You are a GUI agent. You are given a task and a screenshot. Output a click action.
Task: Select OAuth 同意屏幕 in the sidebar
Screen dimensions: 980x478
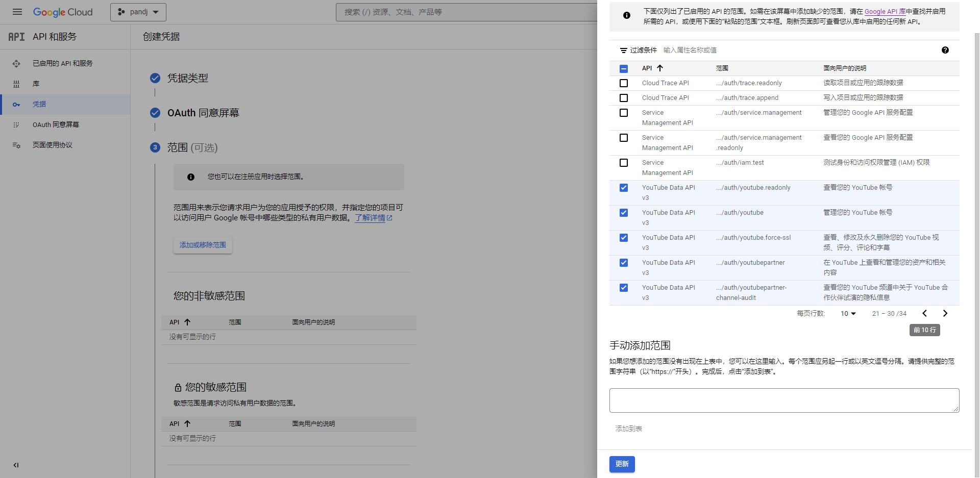pyautogui.click(x=56, y=124)
